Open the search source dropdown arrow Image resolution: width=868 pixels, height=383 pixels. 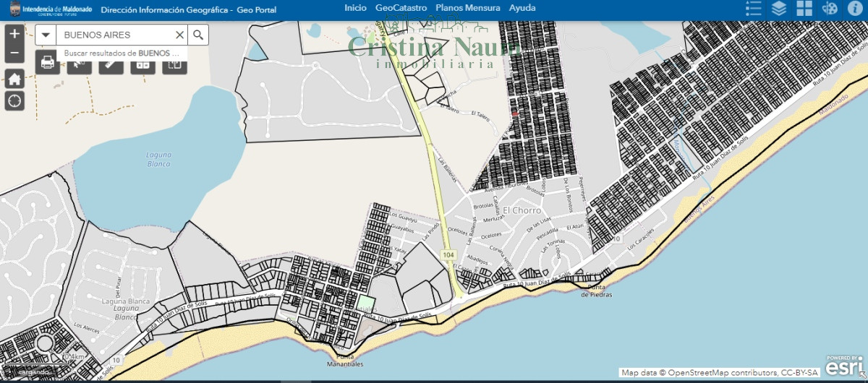46,35
